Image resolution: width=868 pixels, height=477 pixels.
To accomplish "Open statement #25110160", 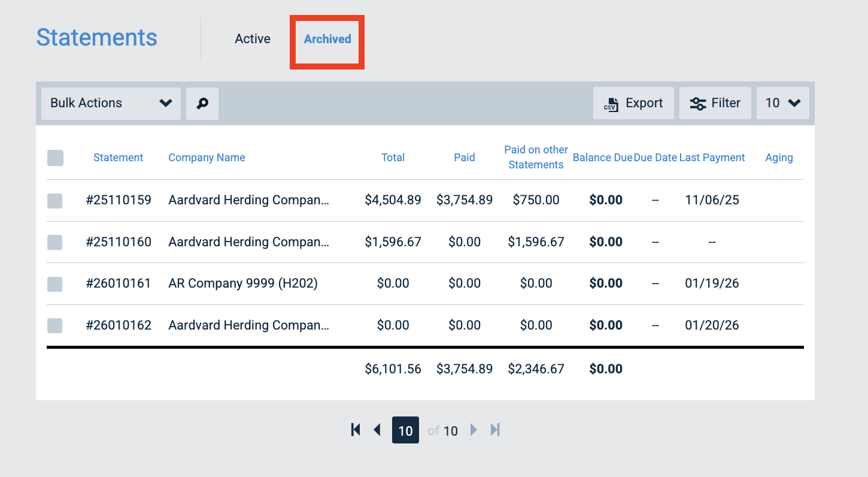I will (119, 242).
